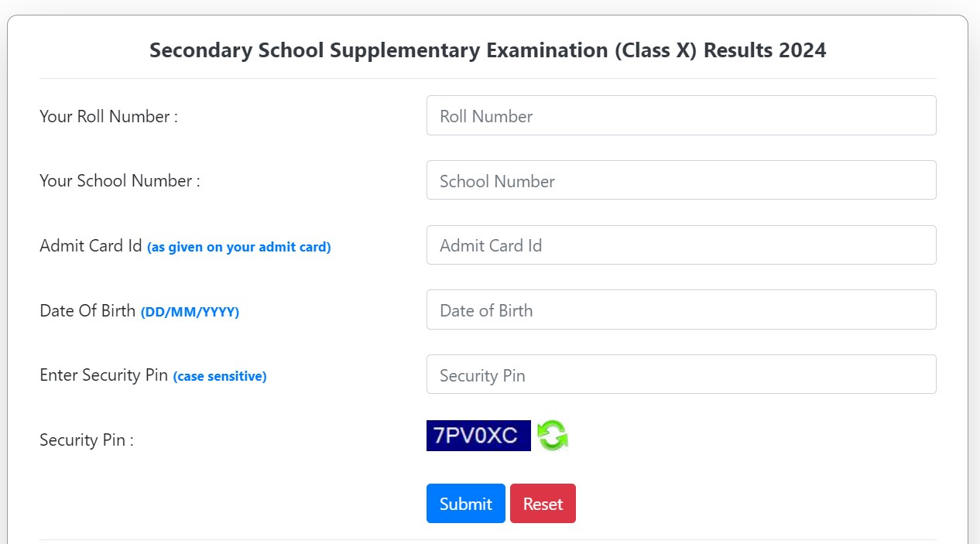
Task: Click the "Date Of Birth" label
Action: pyautogui.click(x=87, y=311)
